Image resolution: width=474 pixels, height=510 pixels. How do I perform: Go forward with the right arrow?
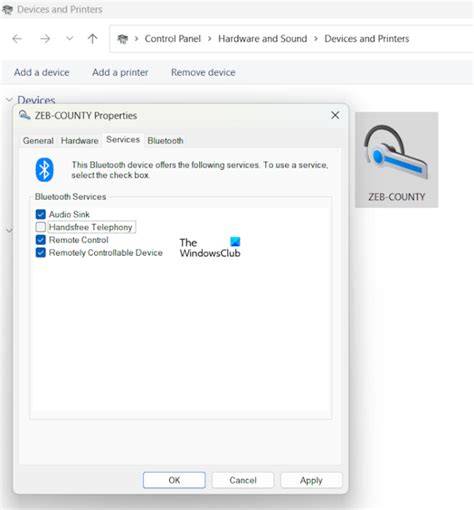pyautogui.click(x=45, y=39)
